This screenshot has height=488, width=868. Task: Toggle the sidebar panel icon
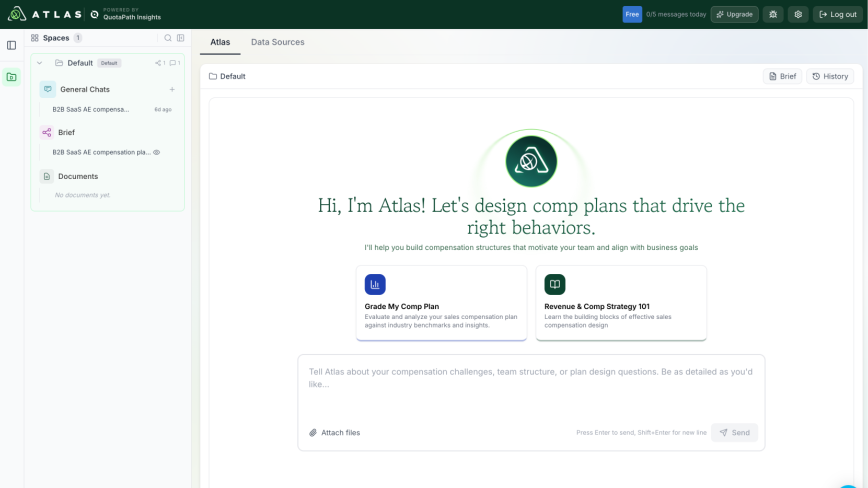click(x=11, y=45)
